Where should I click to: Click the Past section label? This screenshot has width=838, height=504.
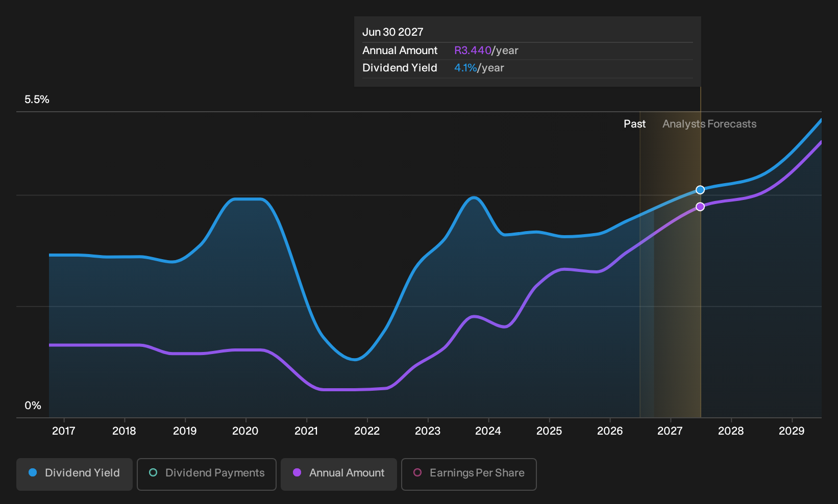(x=635, y=124)
